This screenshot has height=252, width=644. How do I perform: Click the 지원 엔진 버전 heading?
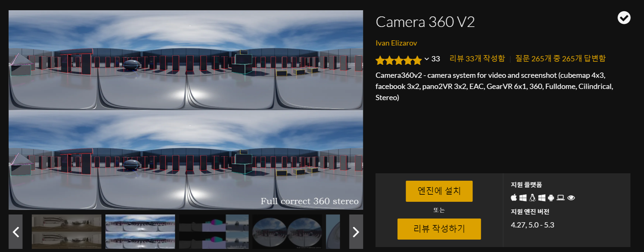[x=530, y=212]
